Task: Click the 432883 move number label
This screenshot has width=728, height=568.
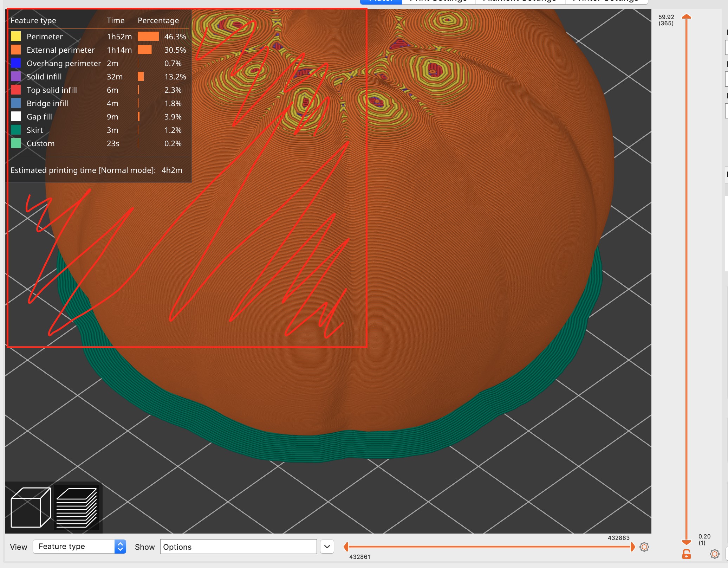Action: pos(619,538)
